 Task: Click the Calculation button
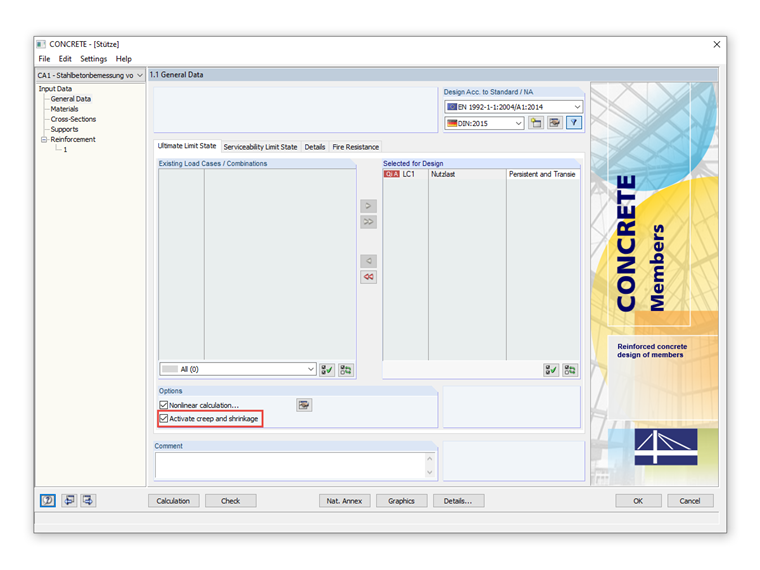173,501
